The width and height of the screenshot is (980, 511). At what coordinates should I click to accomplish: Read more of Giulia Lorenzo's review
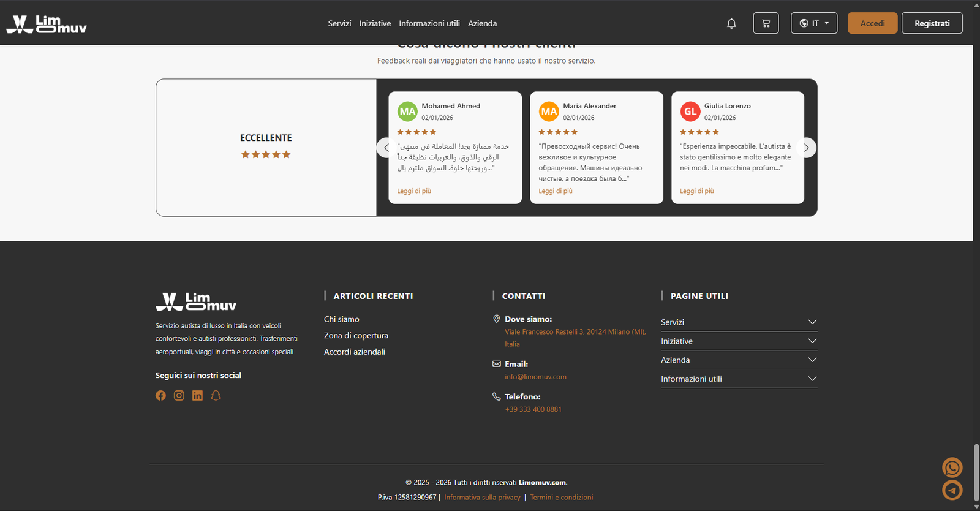697,191
